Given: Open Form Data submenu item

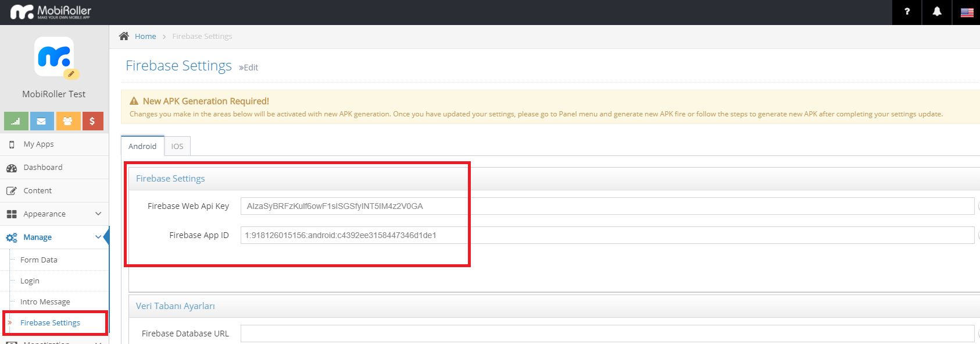Looking at the screenshot, I should click(39, 260).
